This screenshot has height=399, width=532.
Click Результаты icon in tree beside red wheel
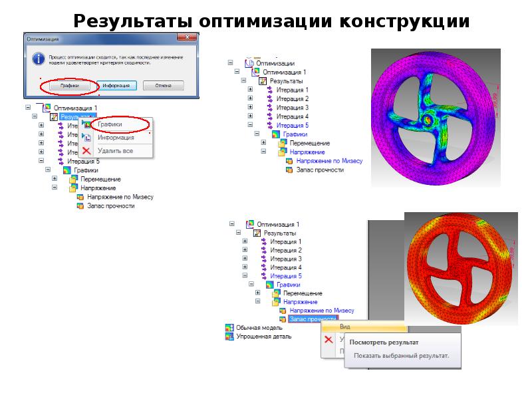[x=257, y=233]
